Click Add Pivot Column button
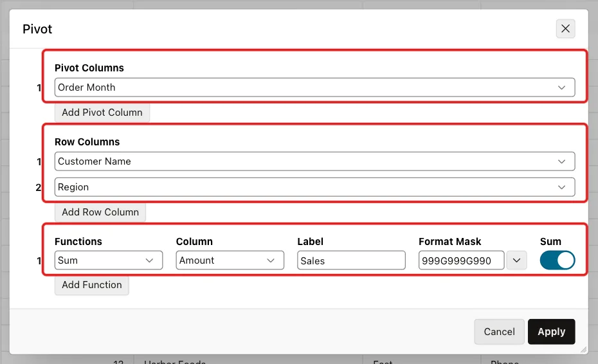This screenshot has width=598, height=364. 102,113
